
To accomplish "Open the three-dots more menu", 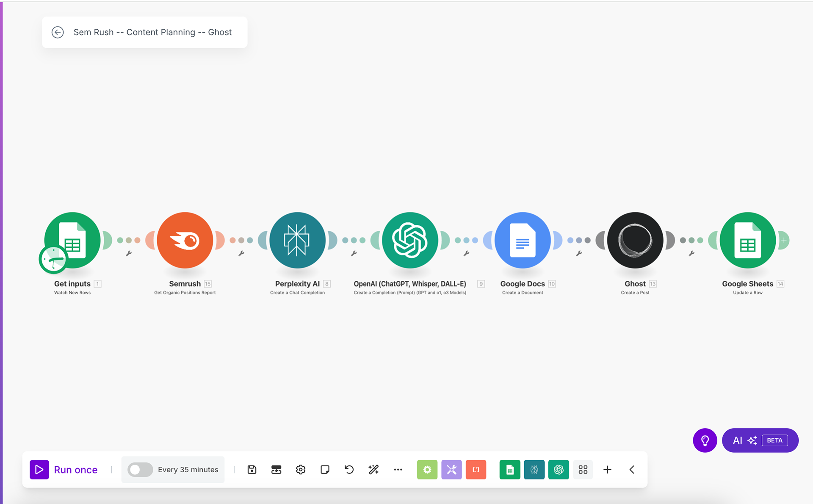I will pyautogui.click(x=398, y=469).
